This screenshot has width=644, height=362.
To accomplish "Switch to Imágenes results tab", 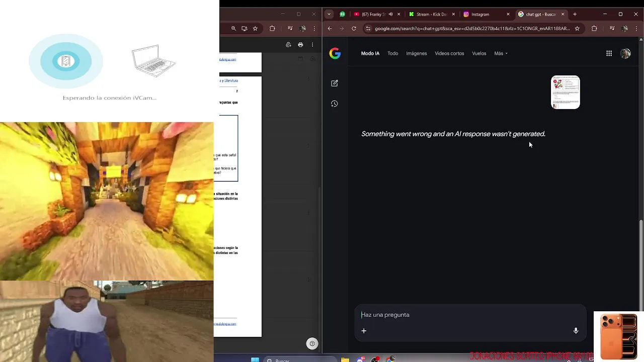I will [x=416, y=53].
